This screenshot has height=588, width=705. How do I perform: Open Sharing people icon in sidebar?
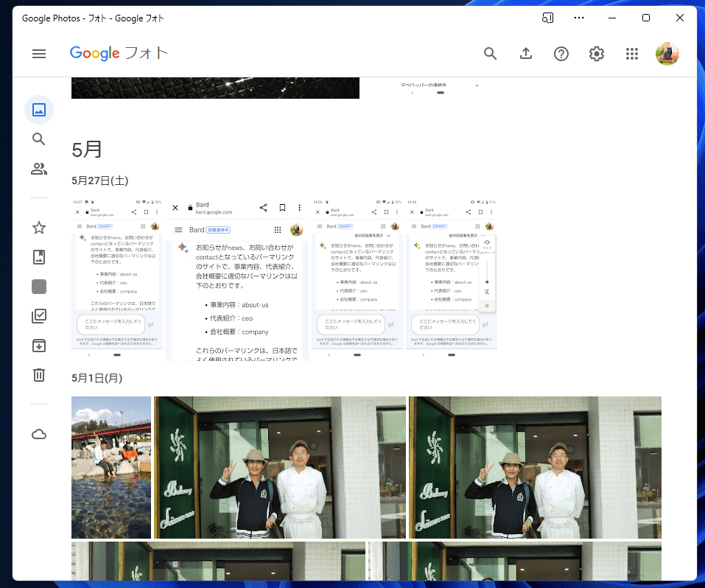point(39,169)
